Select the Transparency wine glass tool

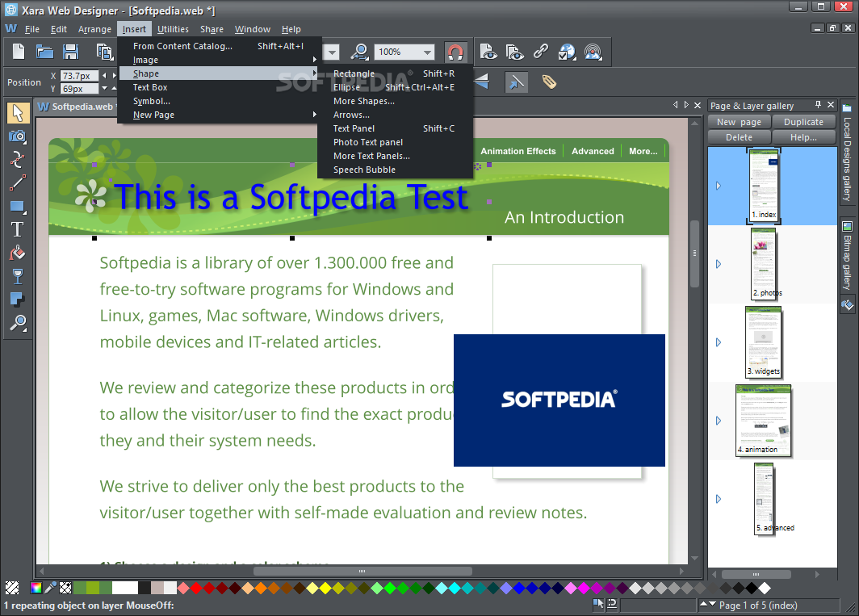[x=18, y=276]
